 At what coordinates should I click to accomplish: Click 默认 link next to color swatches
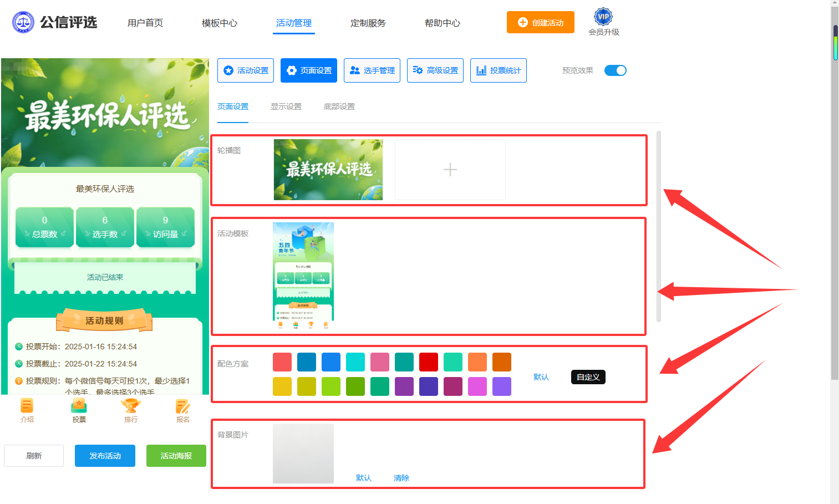pos(541,377)
